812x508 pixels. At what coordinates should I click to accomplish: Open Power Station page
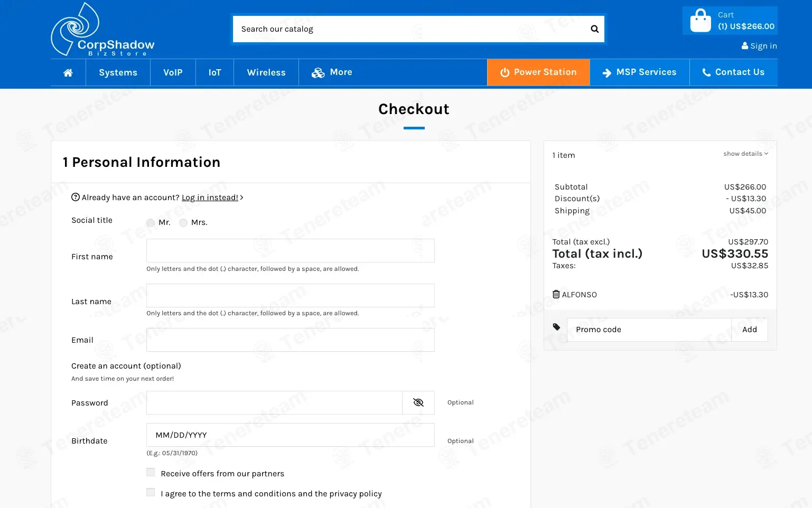(x=538, y=72)
